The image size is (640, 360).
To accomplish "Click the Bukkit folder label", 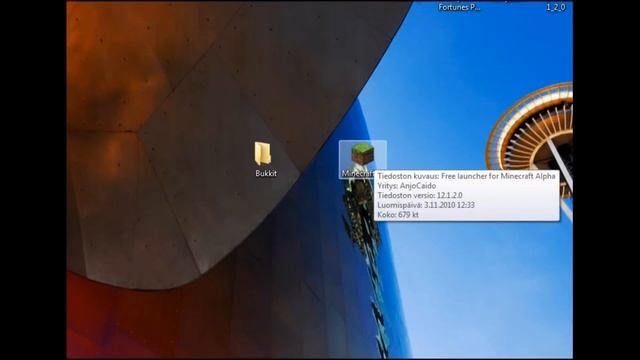I will point(266,173).
